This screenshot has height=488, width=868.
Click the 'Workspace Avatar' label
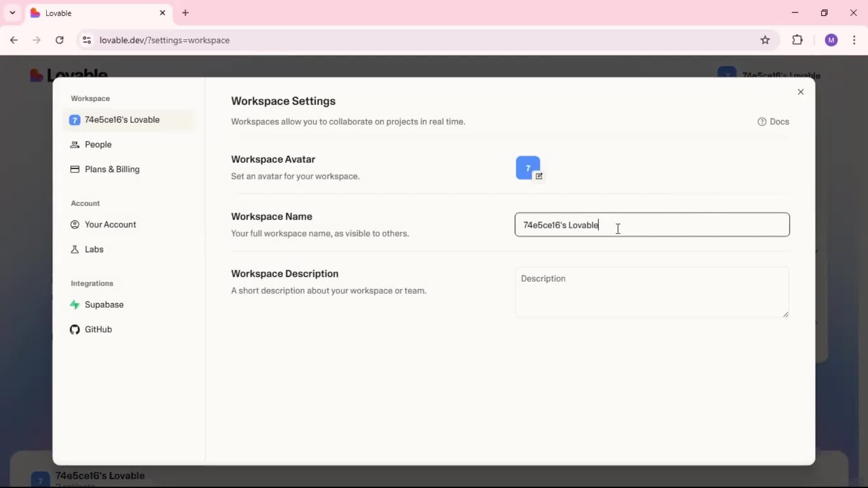click(x=273, y=160)
